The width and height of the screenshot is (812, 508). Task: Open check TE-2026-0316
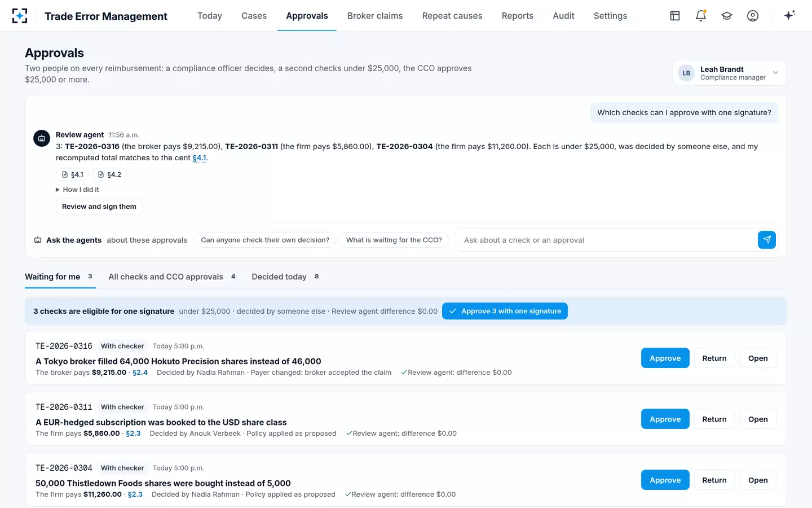click(x=758, y=358)
